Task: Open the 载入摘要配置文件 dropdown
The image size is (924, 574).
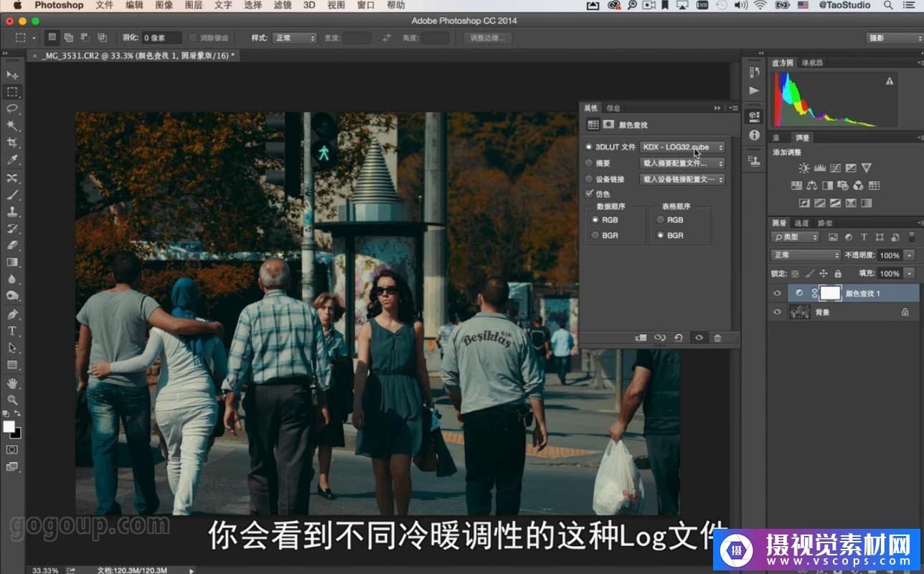Action: click(x=682, y=164)
